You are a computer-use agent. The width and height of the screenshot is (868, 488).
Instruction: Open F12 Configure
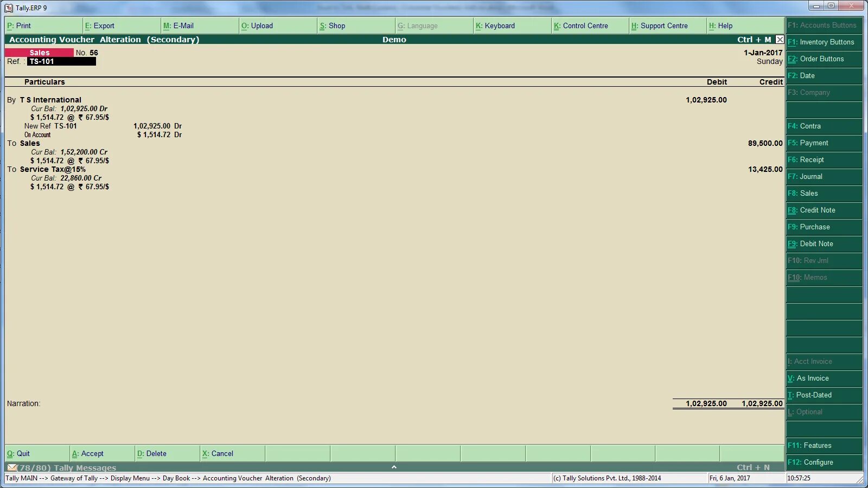click(824, 463)
